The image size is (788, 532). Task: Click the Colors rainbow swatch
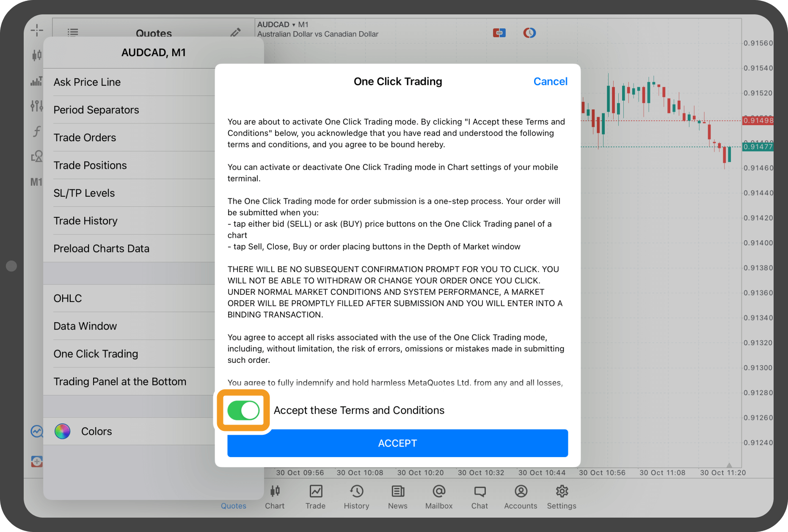[x=62, y=431]
